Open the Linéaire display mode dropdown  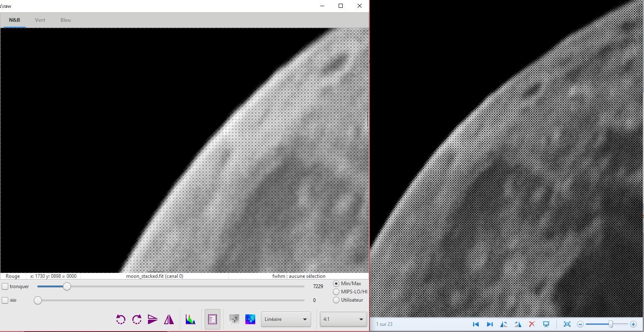(x=286, y=319)
